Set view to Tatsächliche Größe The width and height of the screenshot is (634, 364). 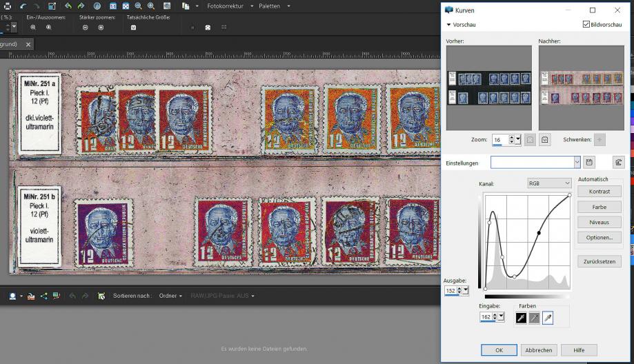(133, 28)
